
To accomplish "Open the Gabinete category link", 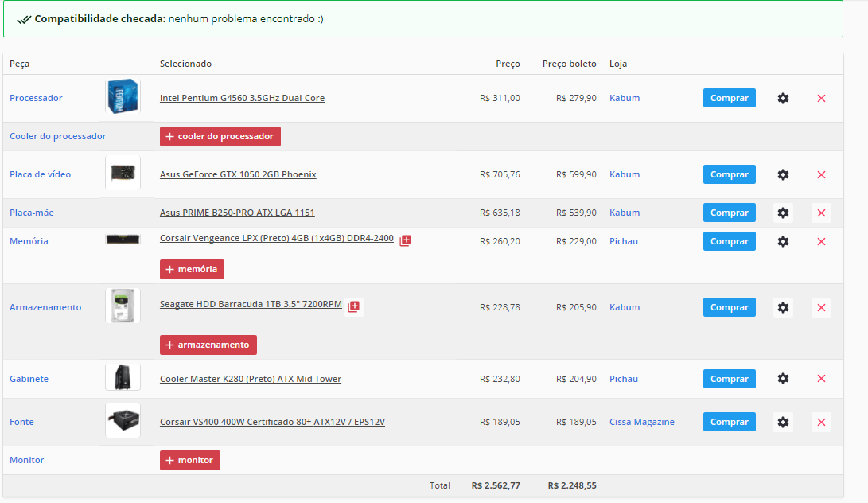I will tap(29, 379).
